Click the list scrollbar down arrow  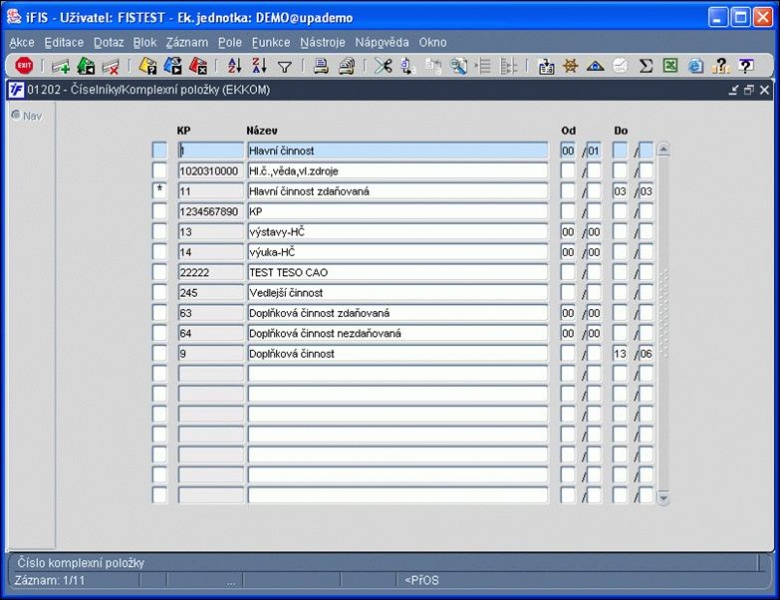pos(663,497)
